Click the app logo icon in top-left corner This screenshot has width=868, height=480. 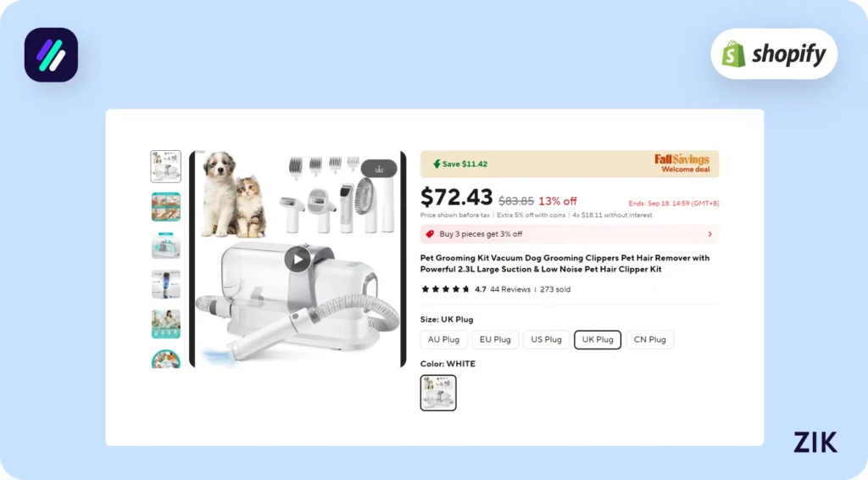pos(51,55)
